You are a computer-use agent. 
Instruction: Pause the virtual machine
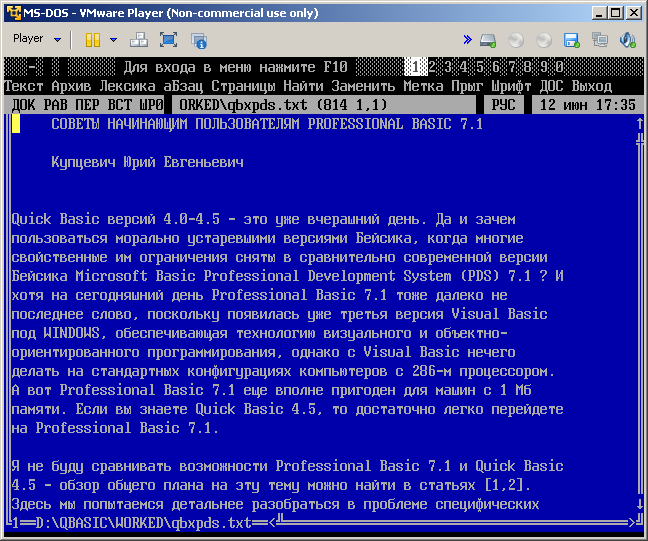(93, 40)
